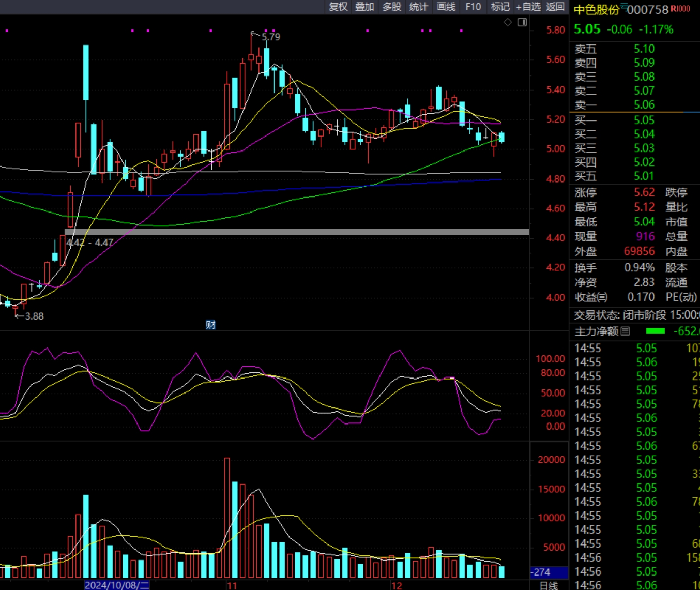Click the 最高 value 5.12
700x590 pixels.
644,207
